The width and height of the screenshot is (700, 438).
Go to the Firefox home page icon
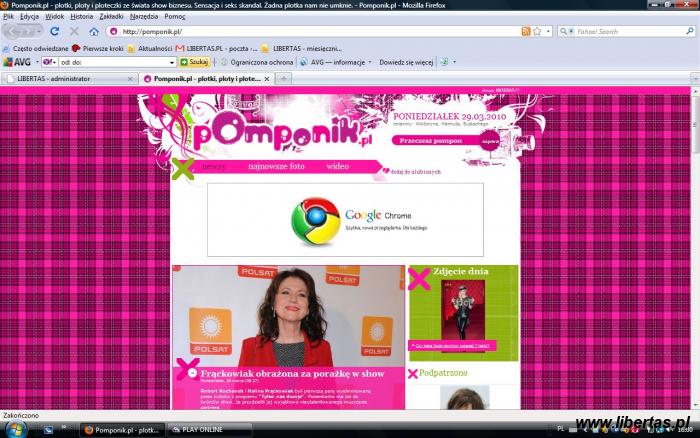[x=94, y=31]
